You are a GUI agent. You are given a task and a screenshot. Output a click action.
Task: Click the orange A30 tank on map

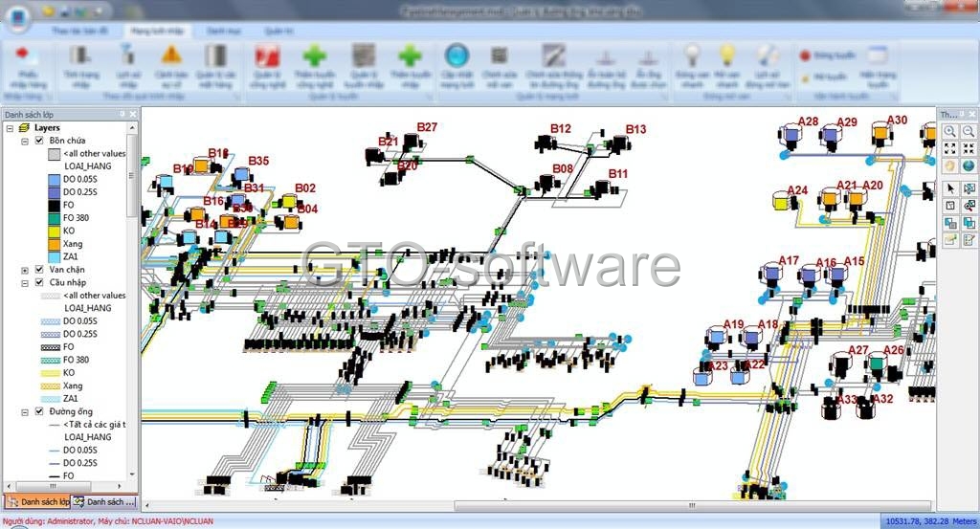[880, 134]
